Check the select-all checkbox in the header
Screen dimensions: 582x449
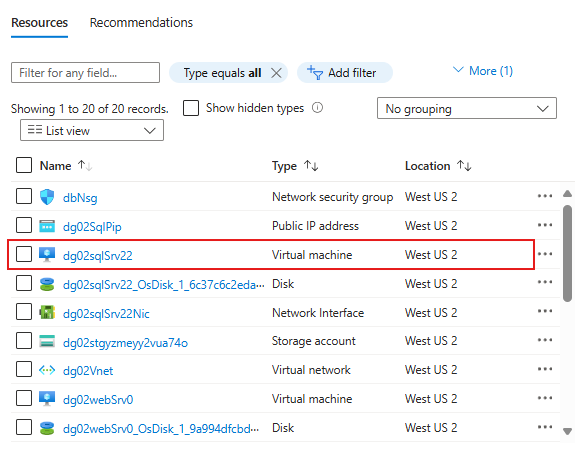[24, 165]
